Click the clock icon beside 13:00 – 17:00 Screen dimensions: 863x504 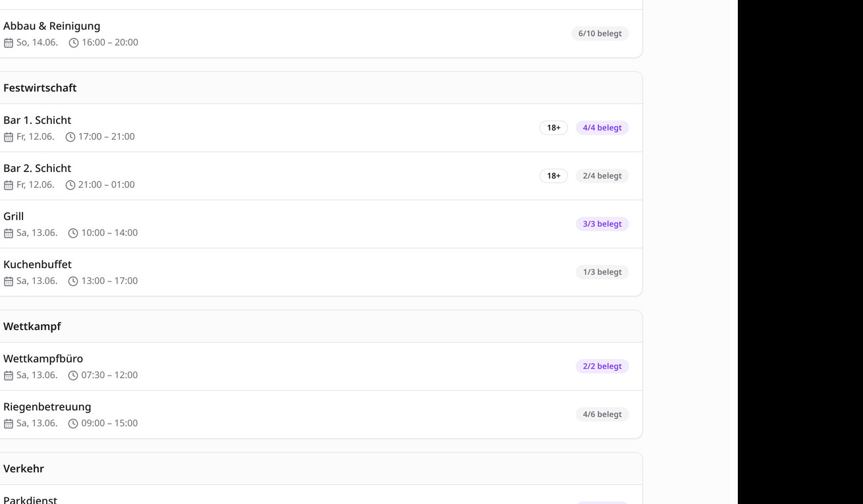click(x=73, y=281)
